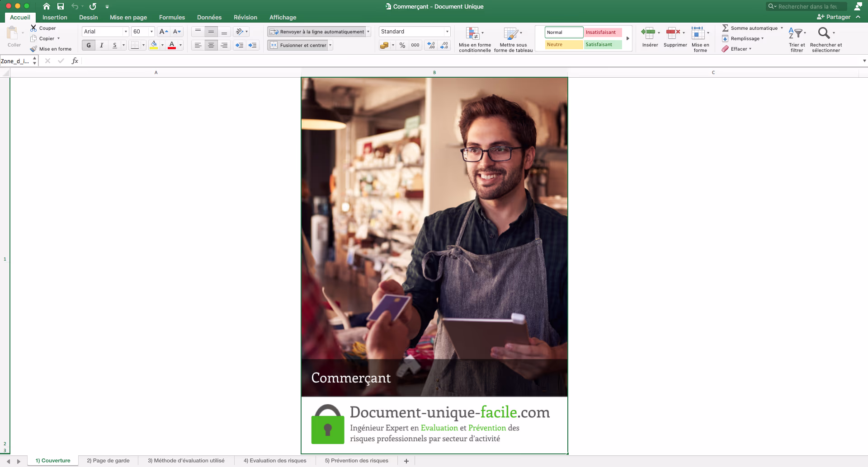Viewport: 868px width, 467px height.
Task: Open the Insertion ribbon tab
Action: pyautogui.click(x=55, y=17)
